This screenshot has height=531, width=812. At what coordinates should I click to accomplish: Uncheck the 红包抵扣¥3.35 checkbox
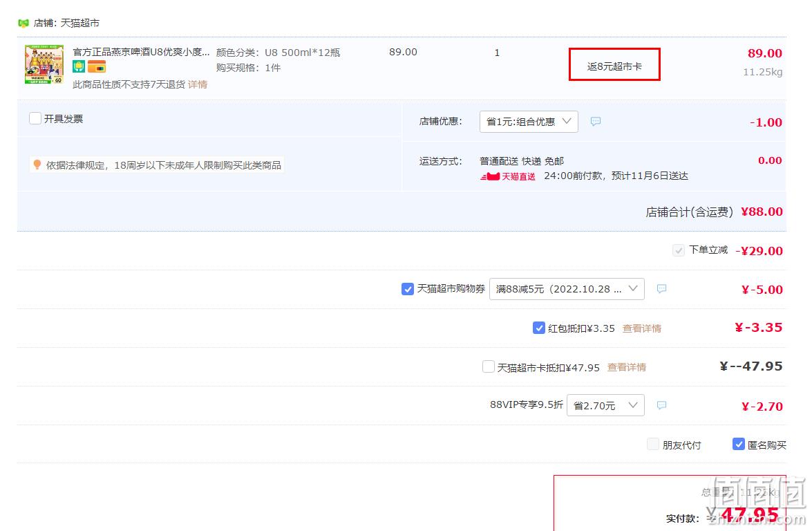tap(538, 328)
